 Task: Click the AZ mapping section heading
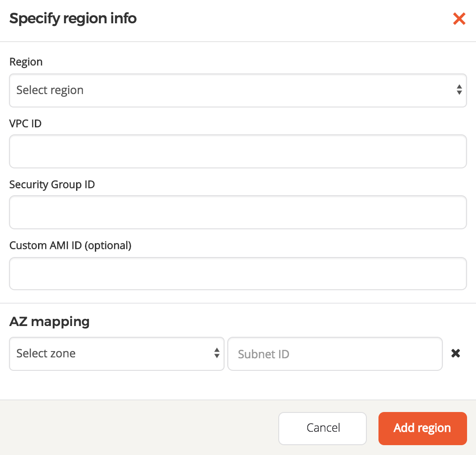[x=49, y=322]
